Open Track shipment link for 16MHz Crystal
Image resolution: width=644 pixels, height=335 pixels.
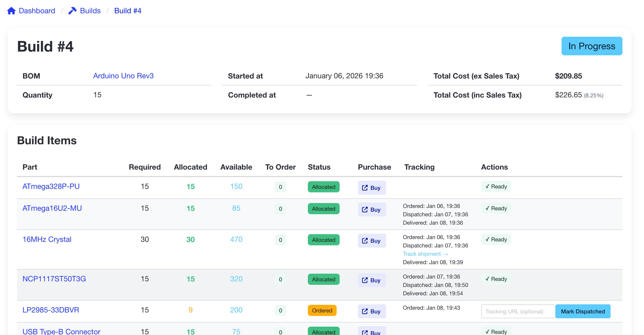pyautogui.click(x=425, y=254)
